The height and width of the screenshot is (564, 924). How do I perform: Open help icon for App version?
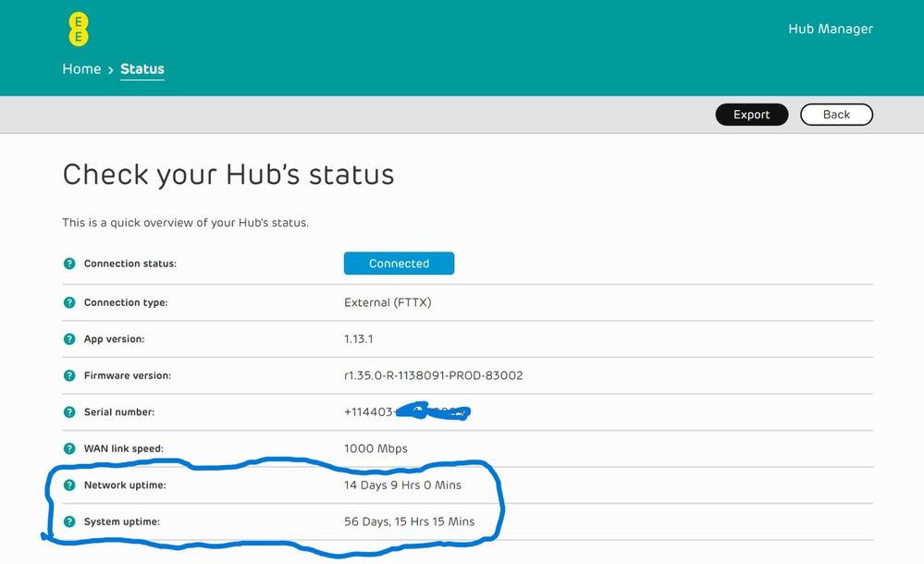tap(69, 339)
